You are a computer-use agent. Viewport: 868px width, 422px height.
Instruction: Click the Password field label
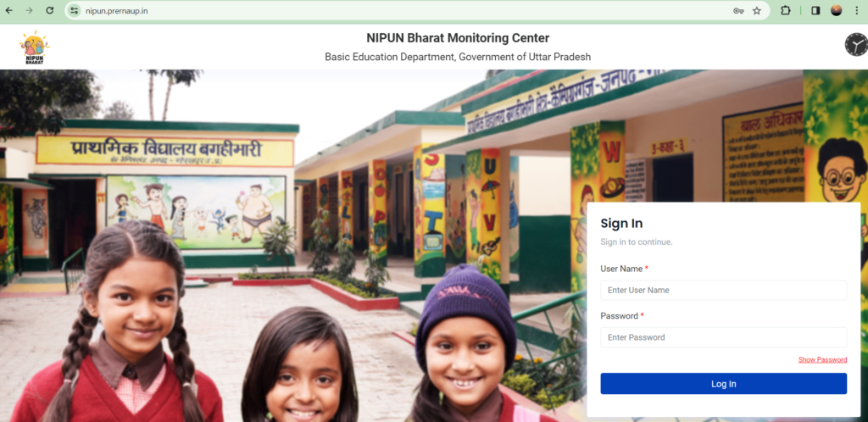pyautogui.click(x=620, y=316)
